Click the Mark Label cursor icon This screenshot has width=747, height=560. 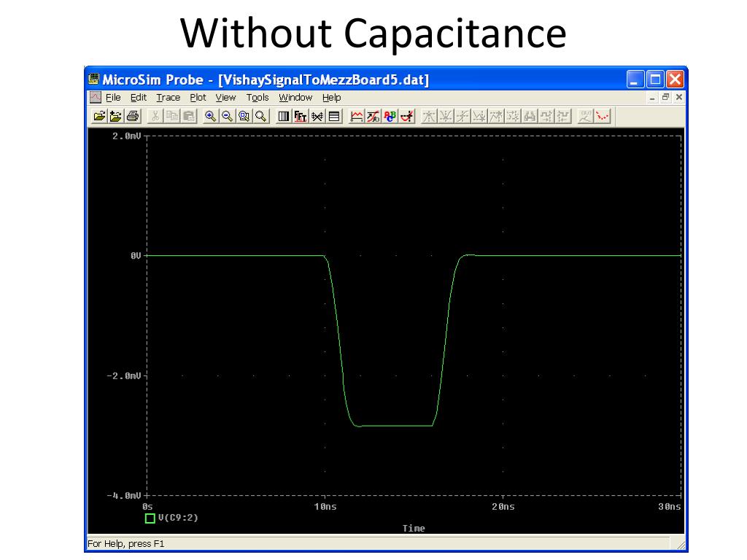coord(586,116)
